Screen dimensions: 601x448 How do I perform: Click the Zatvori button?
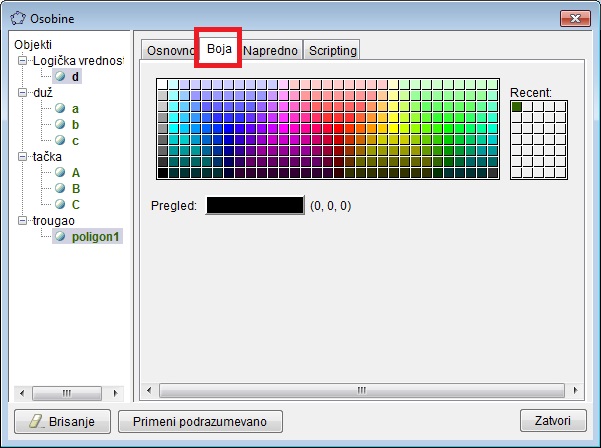553,420
